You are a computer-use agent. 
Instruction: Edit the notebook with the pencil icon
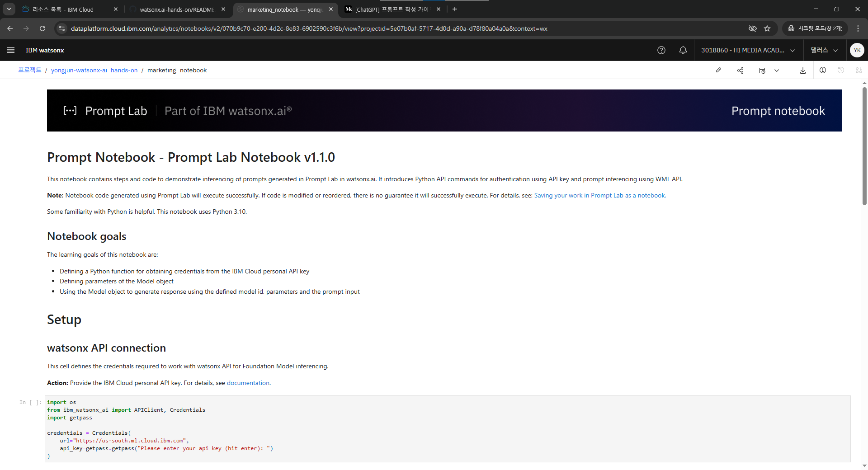click(719, 70)
